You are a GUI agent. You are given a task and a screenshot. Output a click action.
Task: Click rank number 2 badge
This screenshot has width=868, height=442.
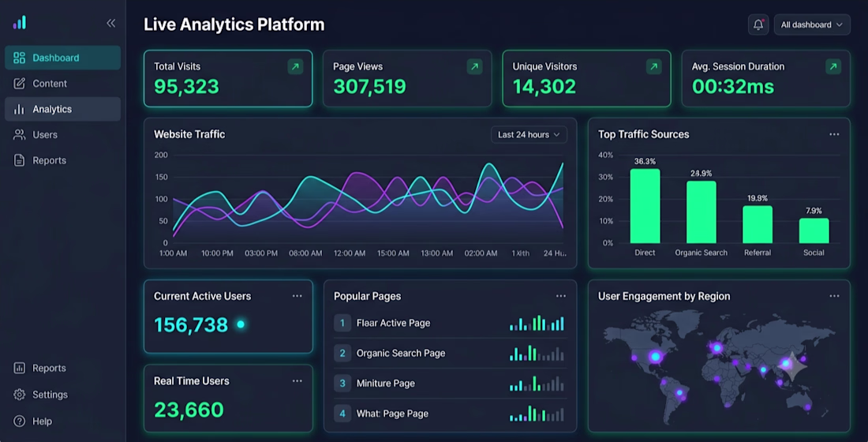(342, 353)
